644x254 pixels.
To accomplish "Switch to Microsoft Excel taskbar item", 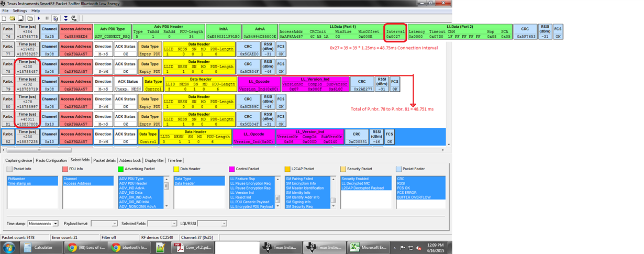I will click(x=369, y=248).
